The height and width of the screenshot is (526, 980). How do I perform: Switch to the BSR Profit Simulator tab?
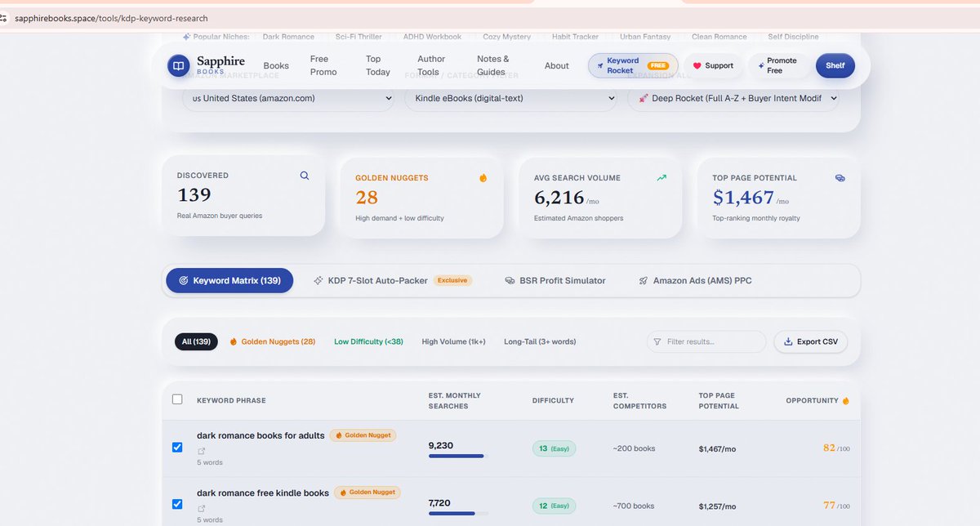555,280
